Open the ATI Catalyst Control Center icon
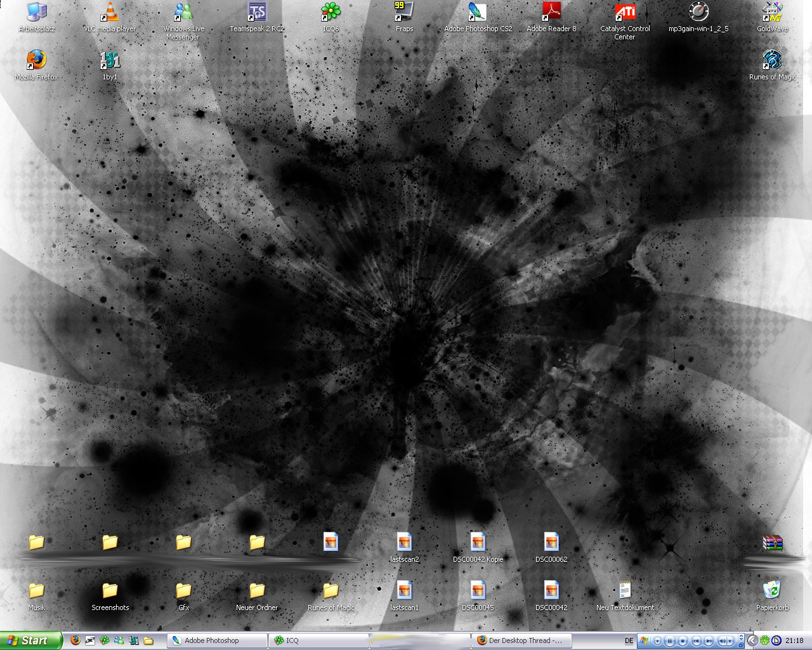Viewport: 812px width, 650px height. (625, 12)
